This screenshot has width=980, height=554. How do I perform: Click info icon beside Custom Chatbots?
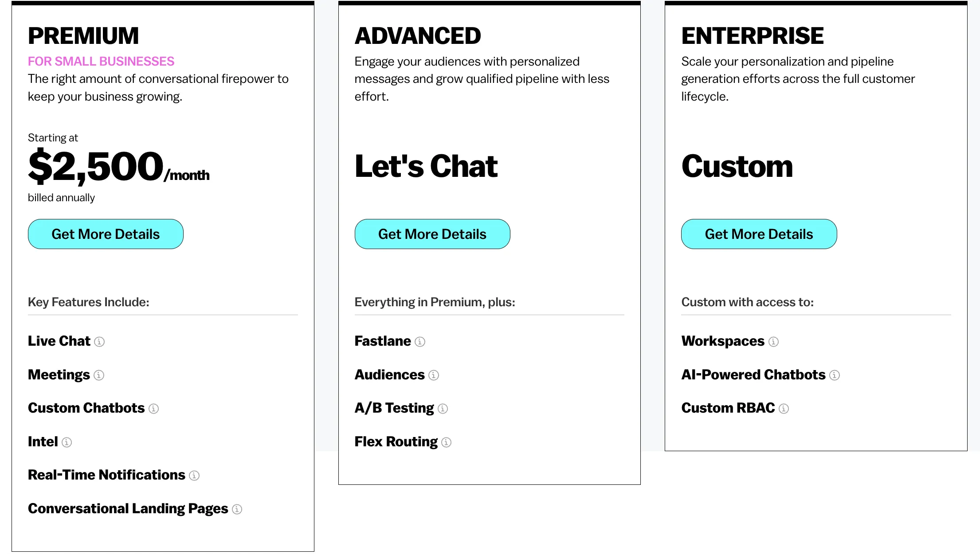[x=153, y=409]
